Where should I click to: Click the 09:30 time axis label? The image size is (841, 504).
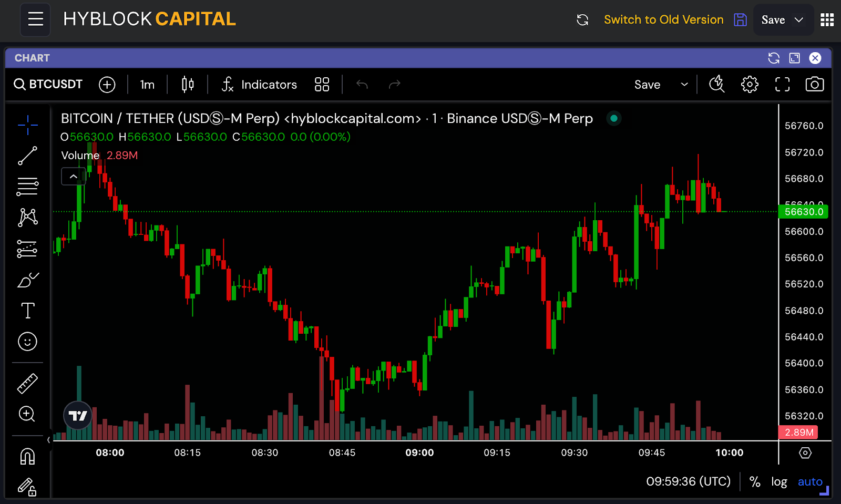coord(574,452)
